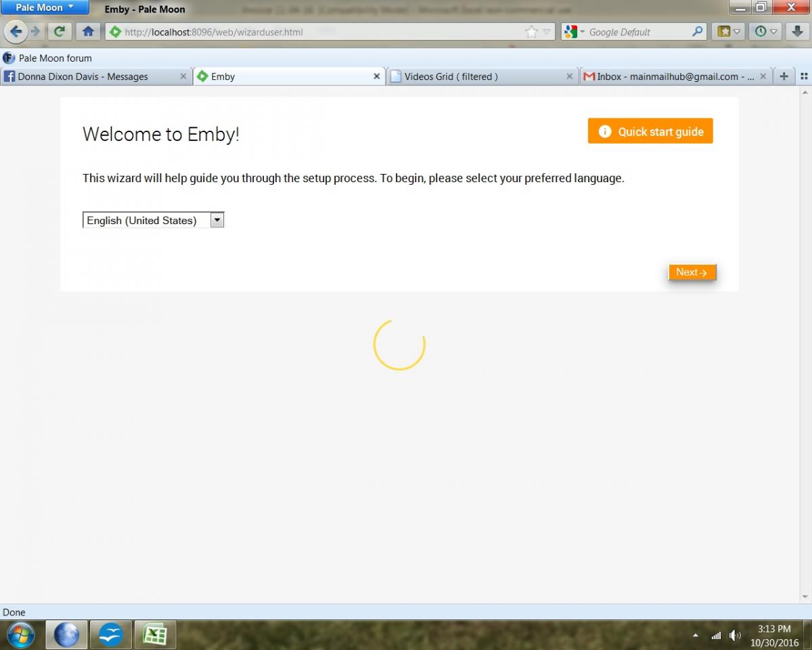Open the downloads arrow button
Viewport: 812px width, 650px height.
click(797, 31)
